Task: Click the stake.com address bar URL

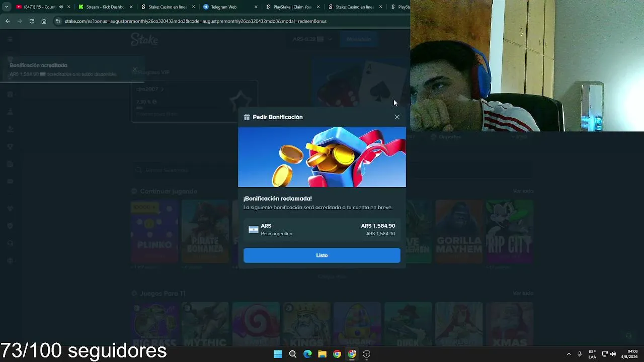Action: (x=196, y=21)
